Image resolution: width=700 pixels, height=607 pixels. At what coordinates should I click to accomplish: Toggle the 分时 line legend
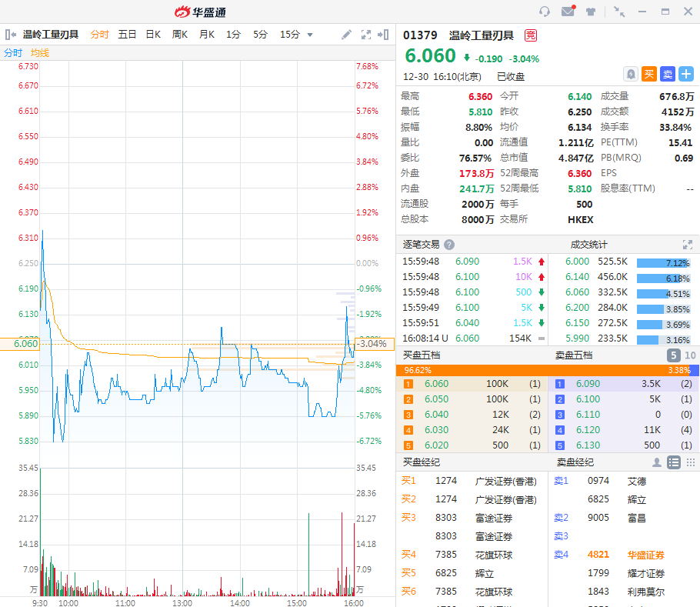pyautogui.click(x=13, y=52)
